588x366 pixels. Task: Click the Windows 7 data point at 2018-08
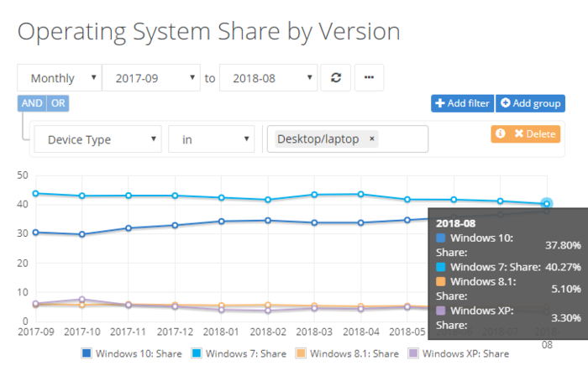tap(547, 203)
